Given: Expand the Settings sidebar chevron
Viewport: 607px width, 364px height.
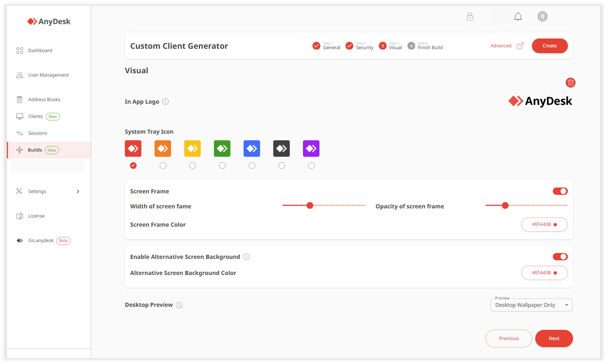Looking at the screenshot, I should click(78, 192).
